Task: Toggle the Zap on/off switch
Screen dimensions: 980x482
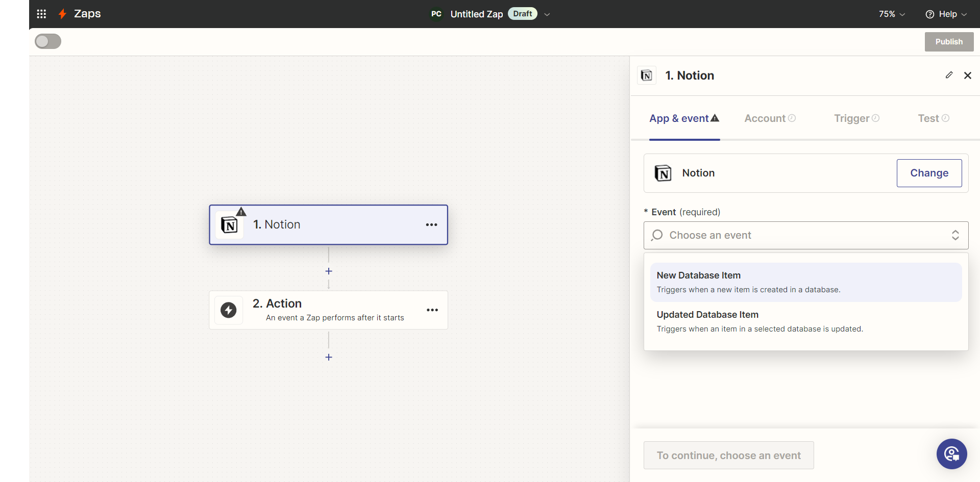Action: point(48,41)
